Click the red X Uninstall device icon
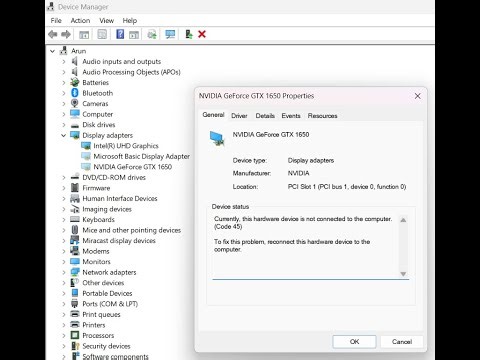 pos(202,34)
